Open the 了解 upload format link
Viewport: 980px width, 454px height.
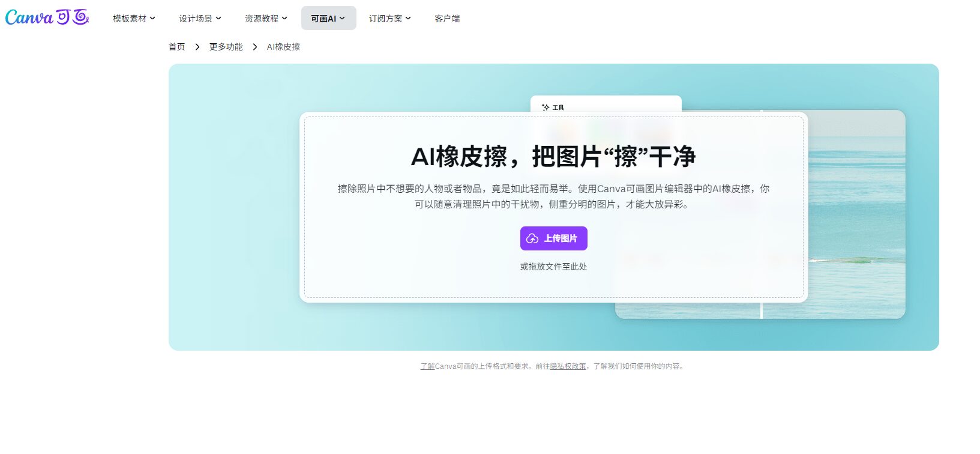coord(427,366)
